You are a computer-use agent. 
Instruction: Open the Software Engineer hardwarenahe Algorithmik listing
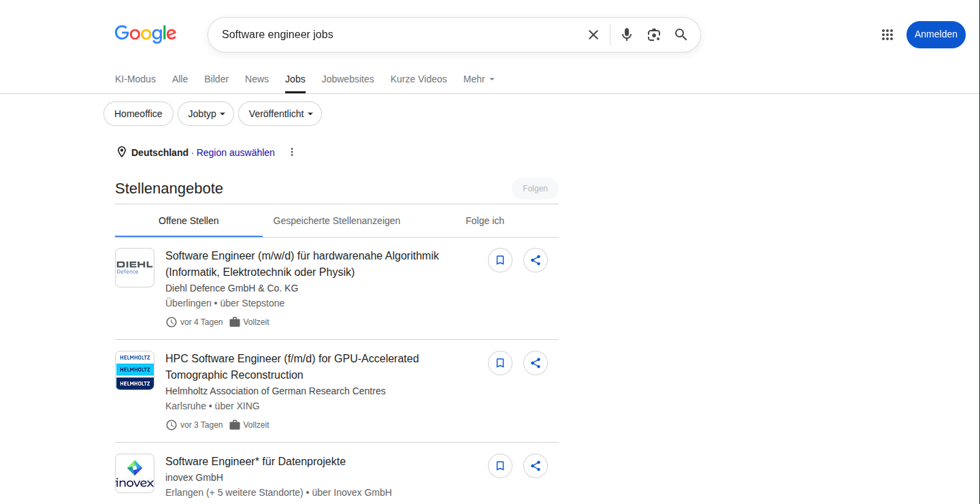coord(302,264)
